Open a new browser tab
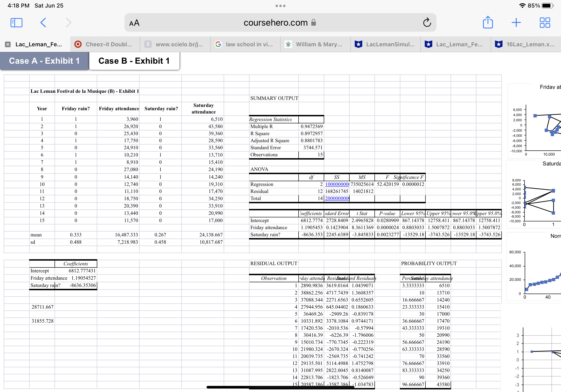561x392 pixels. (516, 23)
